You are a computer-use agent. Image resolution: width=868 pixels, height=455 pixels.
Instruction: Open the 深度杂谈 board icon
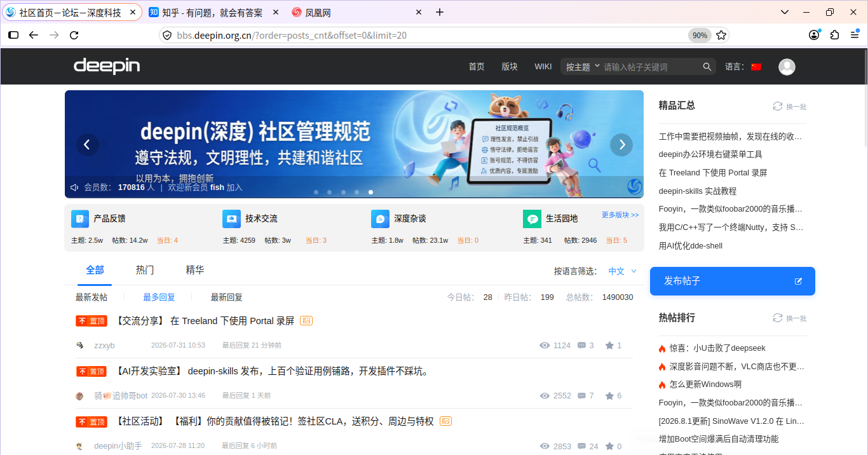[380, 219]
